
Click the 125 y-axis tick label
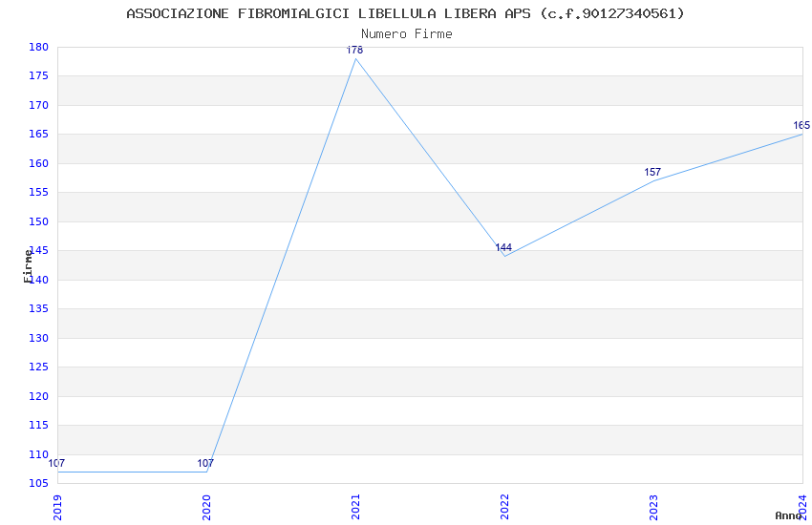39,367
